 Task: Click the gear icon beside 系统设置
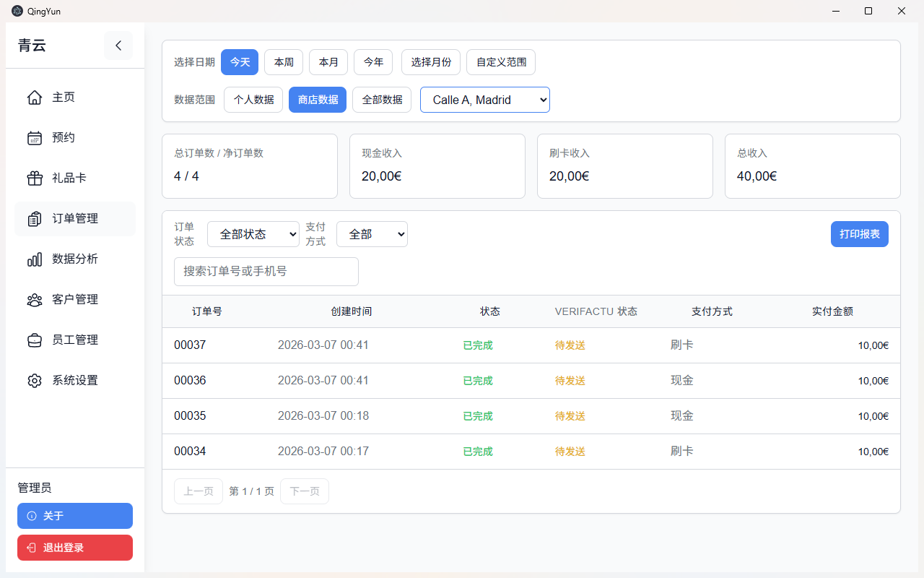tap(35, 381)
